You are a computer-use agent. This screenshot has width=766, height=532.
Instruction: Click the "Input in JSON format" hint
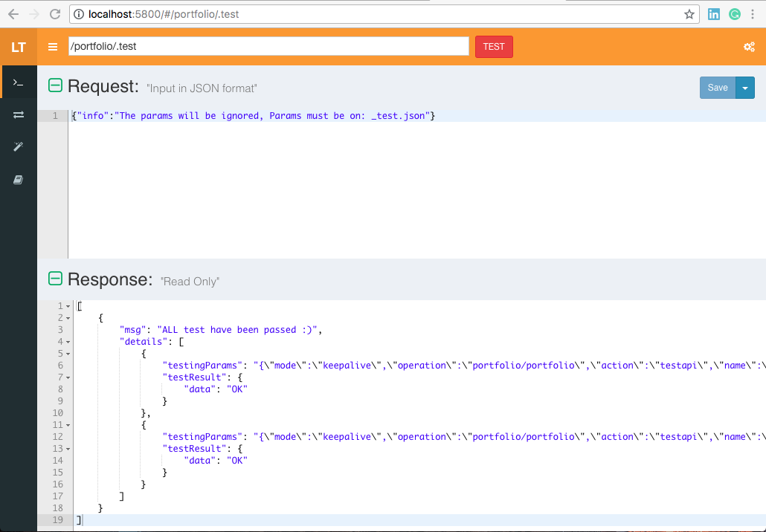click(x=202, y=88)
